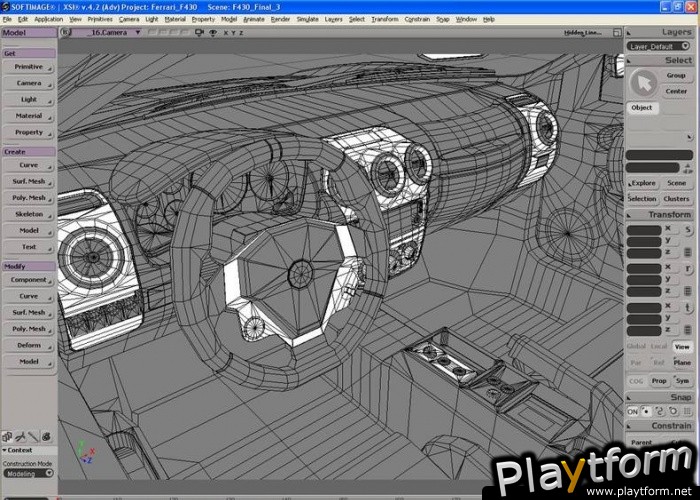Click the Deform button under Modify
Image resolution: width=700 pixels, height=500 pixels.
(29, 346)
